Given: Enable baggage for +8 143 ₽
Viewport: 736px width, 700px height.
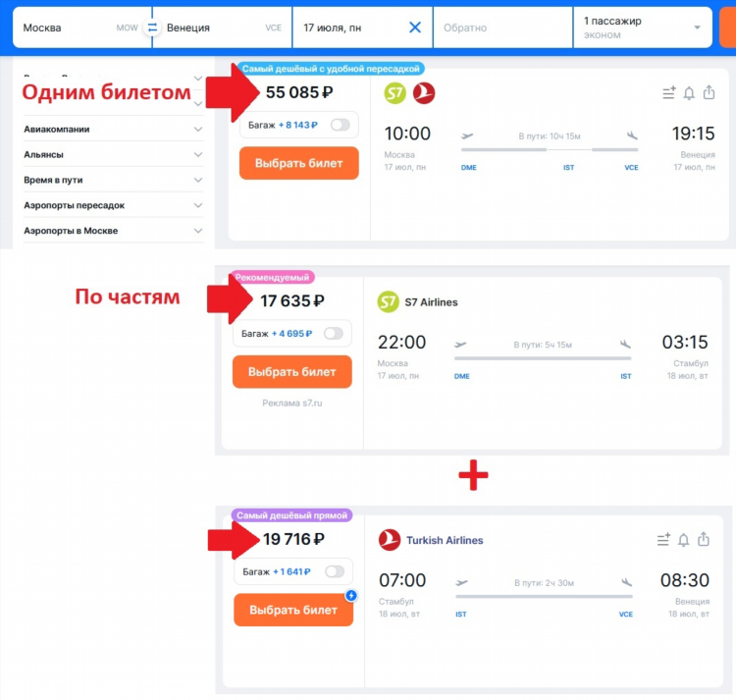Looking at the screenshot, I should click(x=341, y=125).
